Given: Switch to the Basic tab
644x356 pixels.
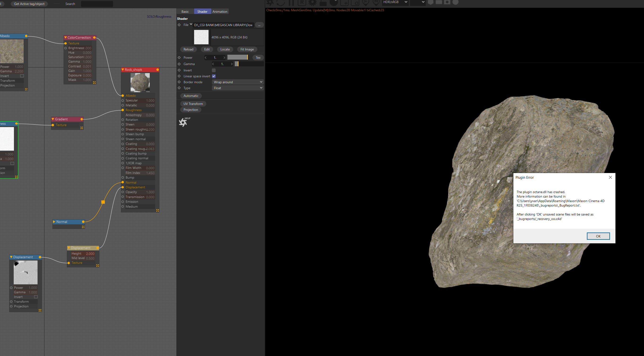Looking at the screenshot, I should click(x=185, y=12).
